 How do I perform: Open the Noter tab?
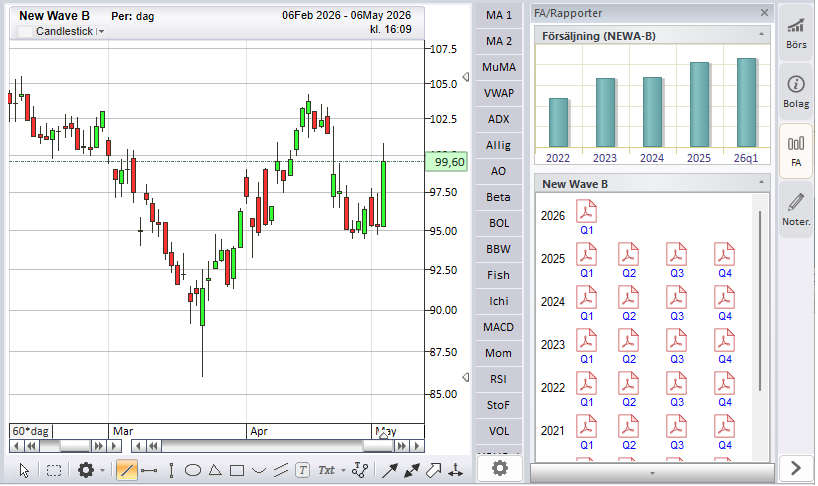[796, 210]
